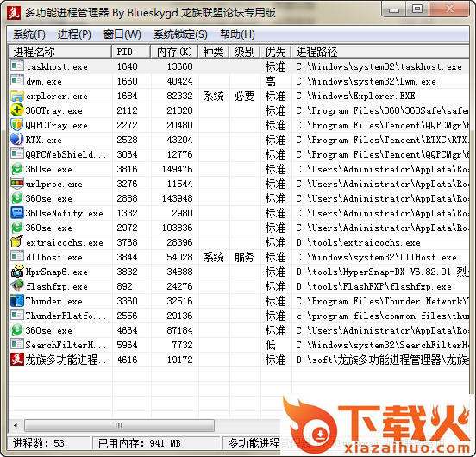Image resolution: width=476 pixels, height=457 pixels.
Task: Click the 高 priority of dwm.exe
Action: [x=271, y=81]
